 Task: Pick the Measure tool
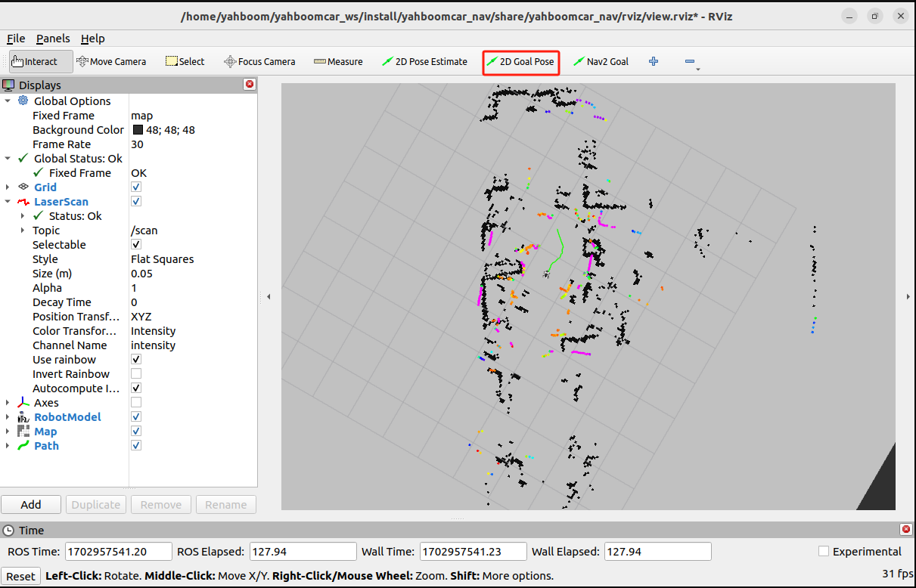[x=338, y=61]
